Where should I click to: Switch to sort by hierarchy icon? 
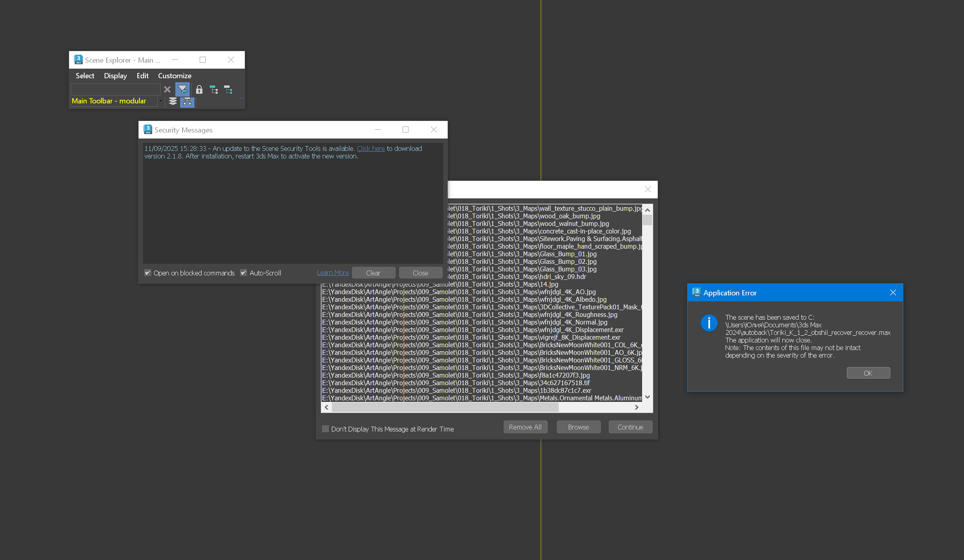tap(187, 101)
